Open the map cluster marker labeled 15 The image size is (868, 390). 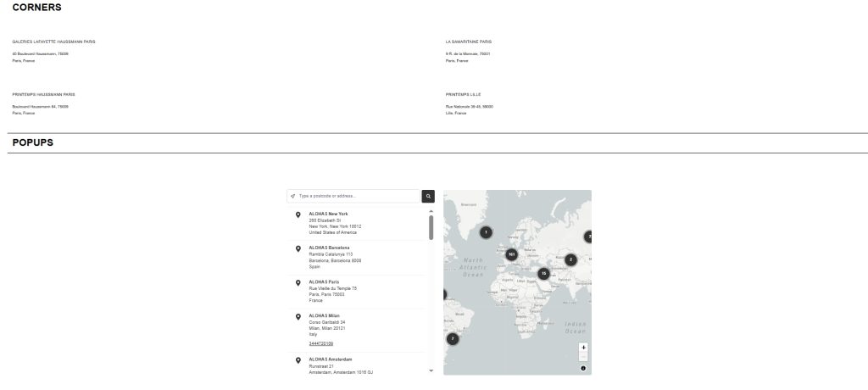(x=543, y=273)
